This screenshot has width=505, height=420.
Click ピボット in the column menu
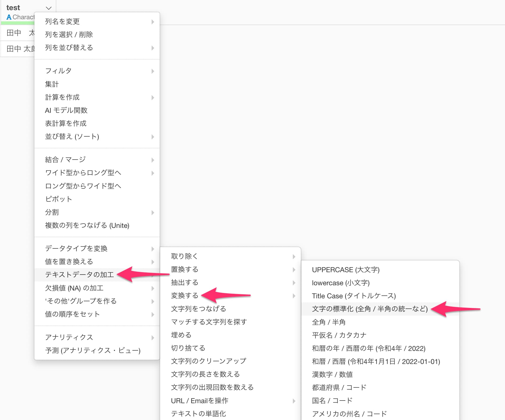[x=59, y=199]
